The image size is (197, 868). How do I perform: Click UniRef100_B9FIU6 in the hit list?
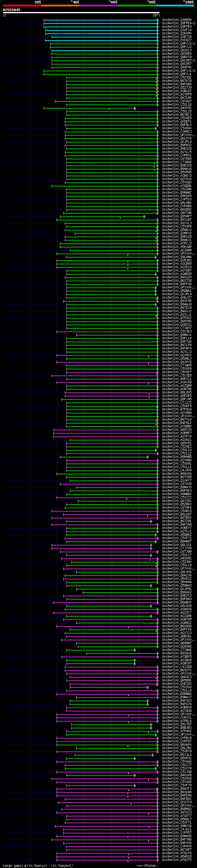pos(176,342)
